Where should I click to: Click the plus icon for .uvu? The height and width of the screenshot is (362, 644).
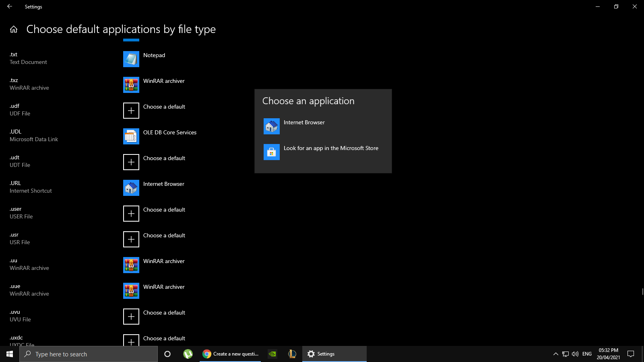pos(131,317)
